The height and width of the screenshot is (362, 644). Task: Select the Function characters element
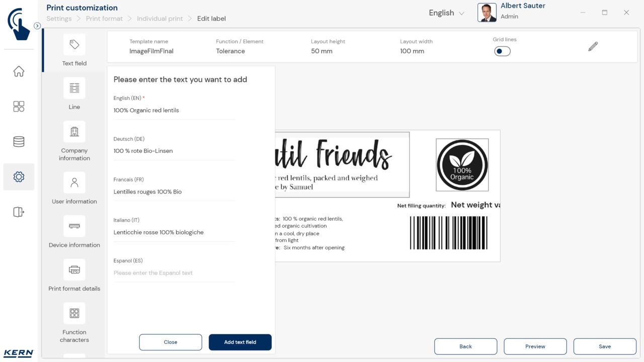(x=74, y=313)
